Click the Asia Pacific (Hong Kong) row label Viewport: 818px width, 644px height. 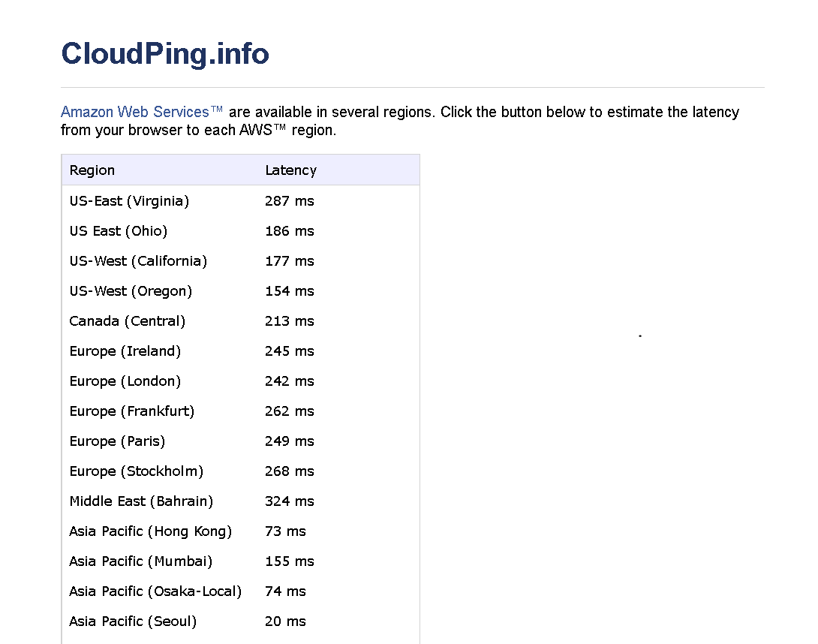151,531
